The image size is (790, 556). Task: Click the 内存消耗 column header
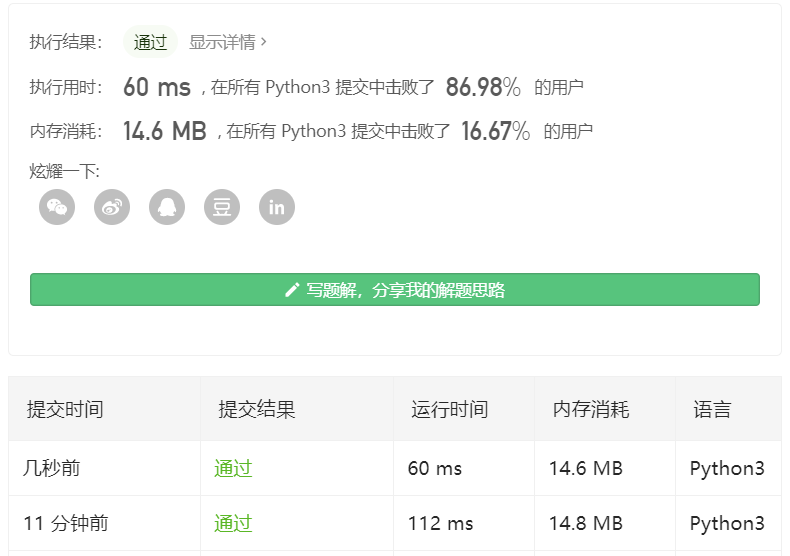pos(591,409)
